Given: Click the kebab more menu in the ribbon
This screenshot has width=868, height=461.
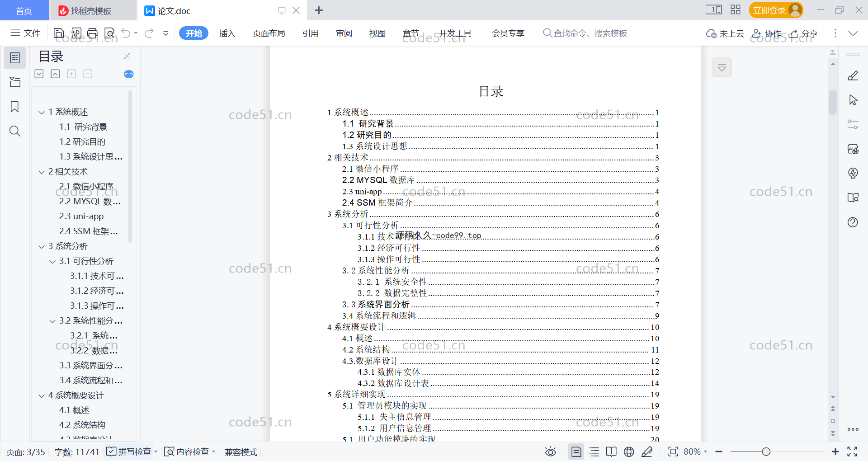Looking at the screenshot, I should pos(835,33).
